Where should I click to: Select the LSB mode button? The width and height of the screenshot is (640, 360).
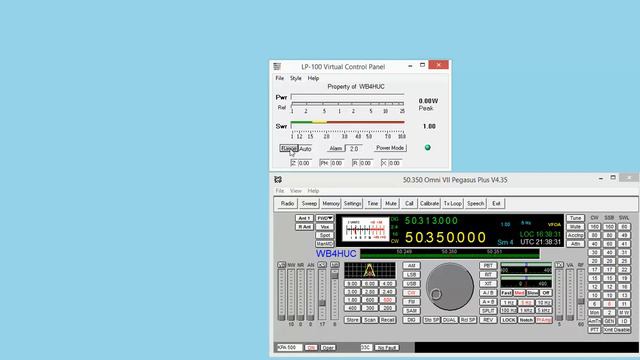point(411,275)
